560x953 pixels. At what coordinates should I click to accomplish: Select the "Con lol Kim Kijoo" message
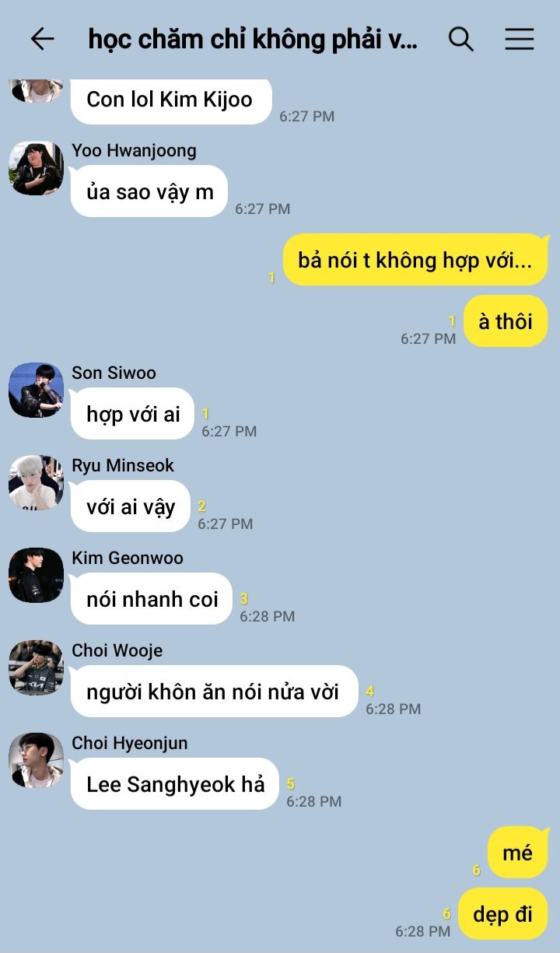coord(170,100)
